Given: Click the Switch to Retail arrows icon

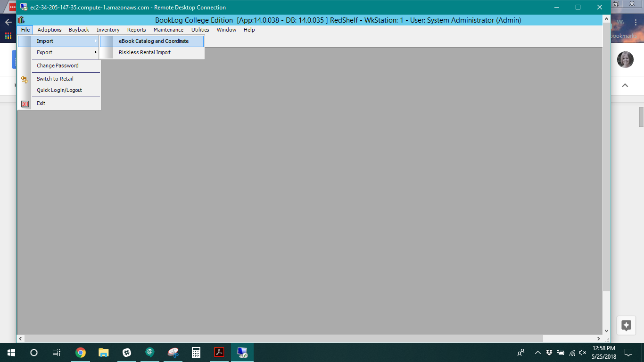Looking at the screenshot, I should click(x=25, y=79).
